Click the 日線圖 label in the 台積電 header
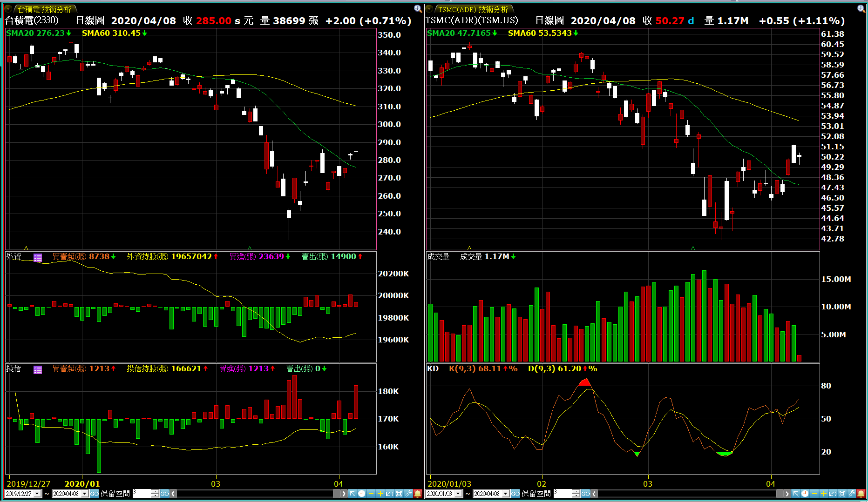 point(90,20)
